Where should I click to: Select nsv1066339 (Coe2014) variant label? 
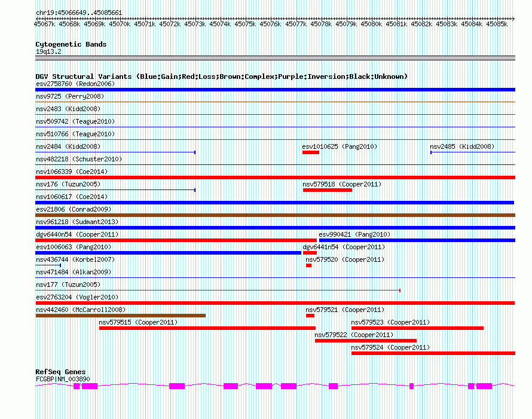tap(72, 172)
